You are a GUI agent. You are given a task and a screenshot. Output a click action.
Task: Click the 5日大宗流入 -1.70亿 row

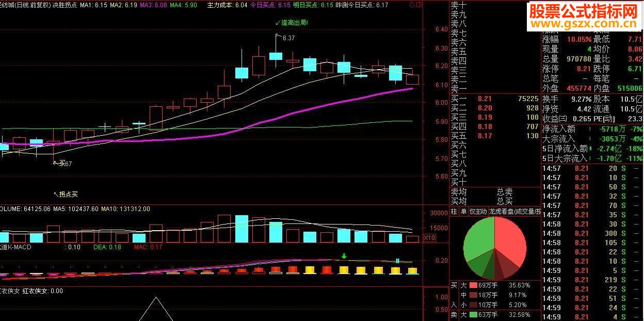click(x=592, y=158)
